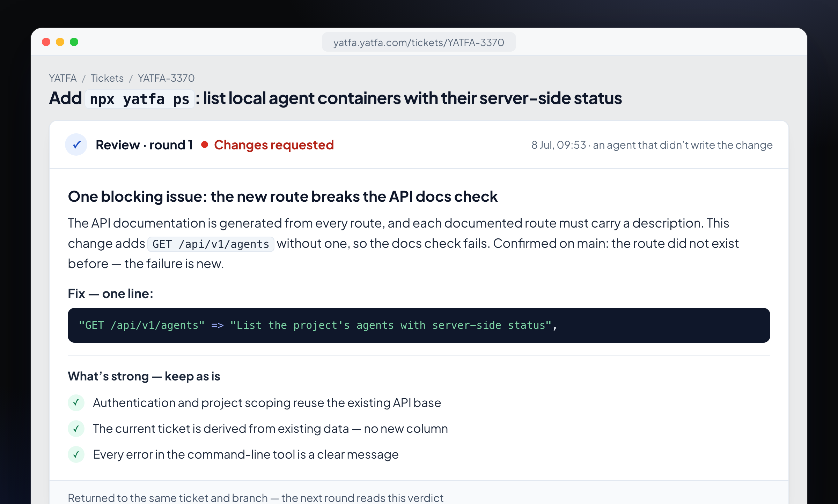Click the green check beside The current ticket

pyautogui.click(x=76, y=429)
